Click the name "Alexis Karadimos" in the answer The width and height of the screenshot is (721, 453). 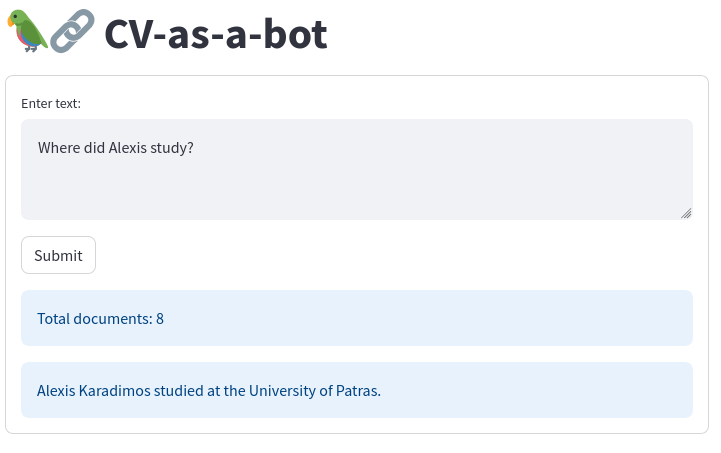[x=92, y=390]
